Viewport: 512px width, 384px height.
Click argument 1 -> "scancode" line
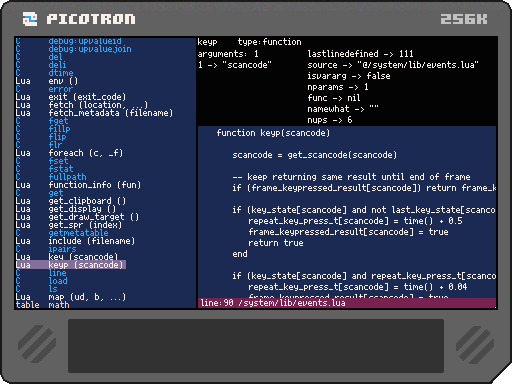(x=235, y=65)
